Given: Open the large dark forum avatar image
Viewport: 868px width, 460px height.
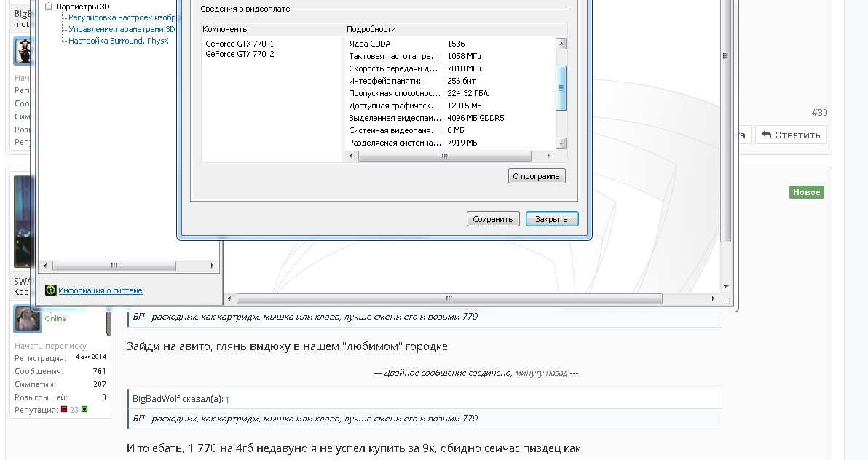Looking at the screenshot, I should point(22,221).
